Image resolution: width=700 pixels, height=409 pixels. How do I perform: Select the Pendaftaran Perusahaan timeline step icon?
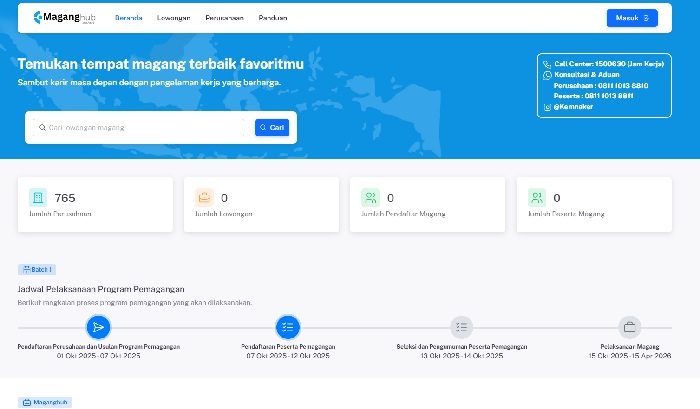coord(98,327)
